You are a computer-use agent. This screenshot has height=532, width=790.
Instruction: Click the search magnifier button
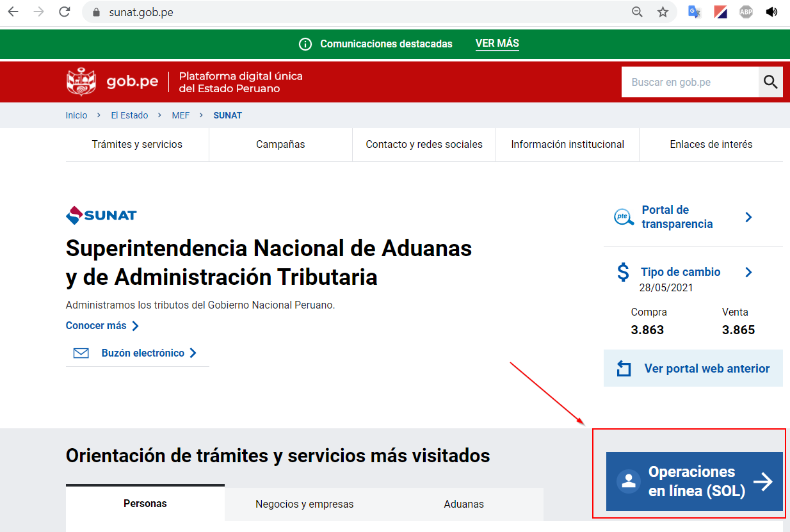tap(771, 82)
